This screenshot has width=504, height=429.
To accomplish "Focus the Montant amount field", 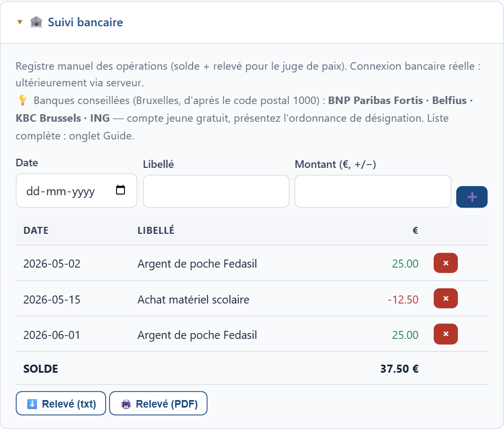I will point(372,191).
